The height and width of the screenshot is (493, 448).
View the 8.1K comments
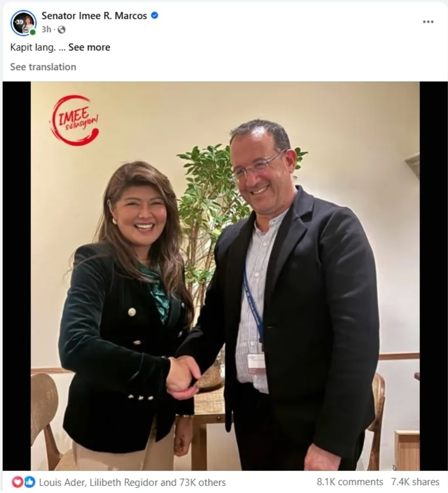(349, 482)
